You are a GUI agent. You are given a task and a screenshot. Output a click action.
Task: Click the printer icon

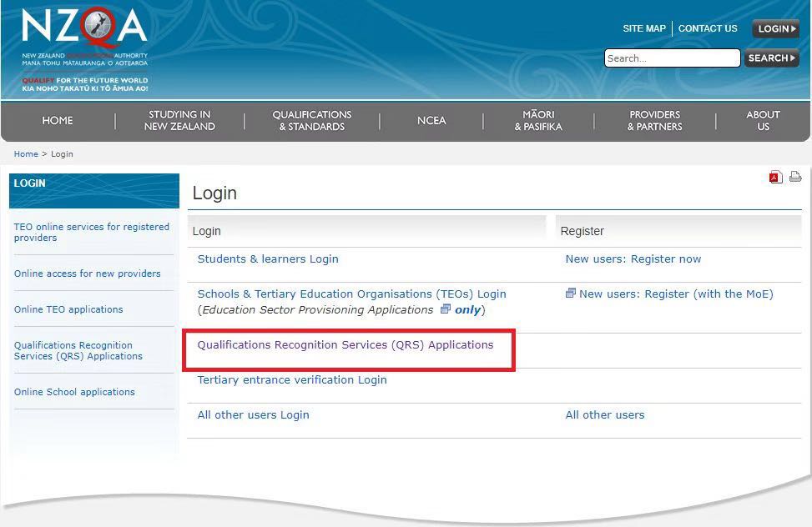click(x=795, y=177)
